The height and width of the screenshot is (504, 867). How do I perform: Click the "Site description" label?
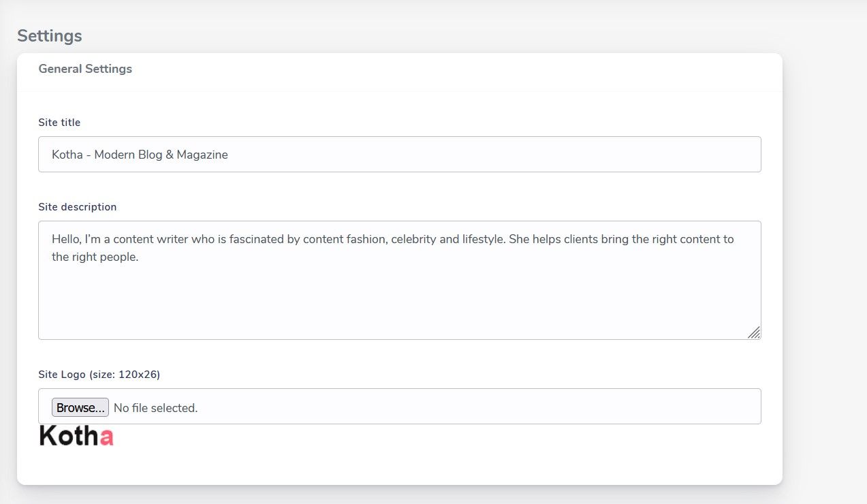pos(77,206)
